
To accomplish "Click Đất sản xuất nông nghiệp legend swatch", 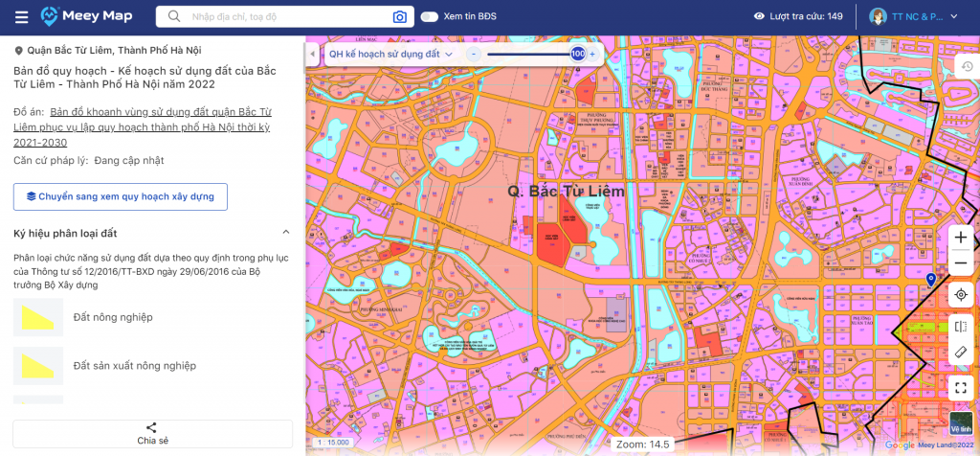I will tap(38, 365).
